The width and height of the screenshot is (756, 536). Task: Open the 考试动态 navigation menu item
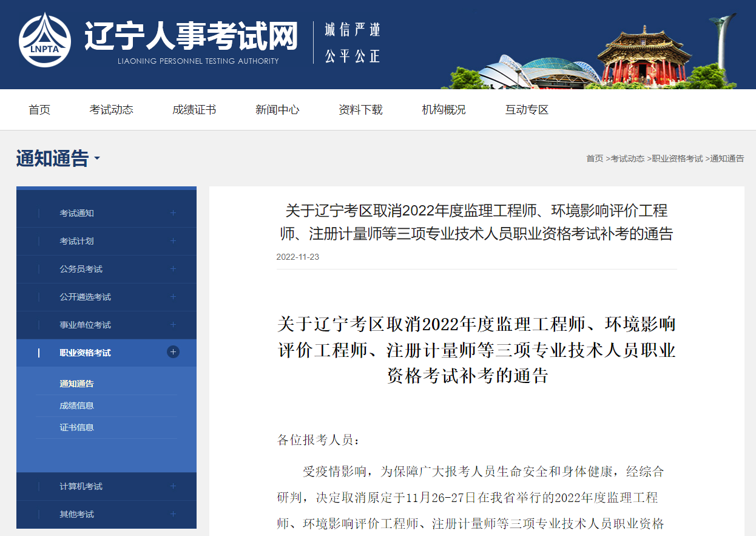pyautogui.click(x=111, y=110)
